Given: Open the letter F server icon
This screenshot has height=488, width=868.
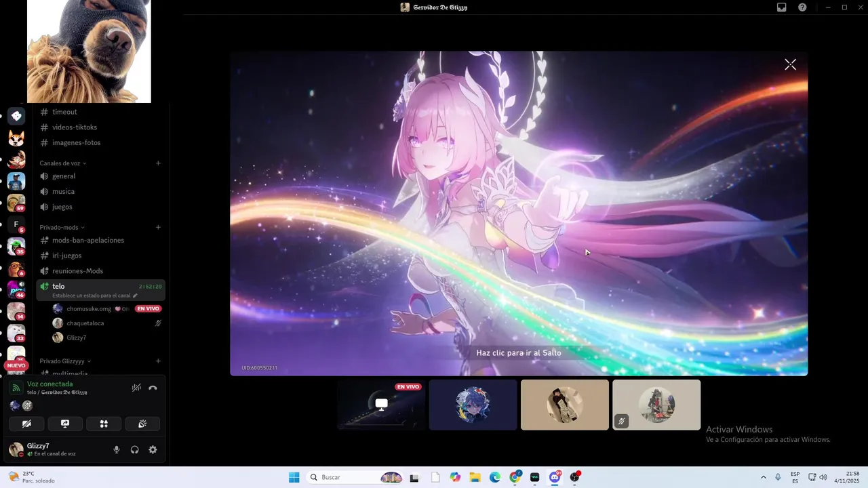Looking at the screenshot, I should (x=16, y=224).
